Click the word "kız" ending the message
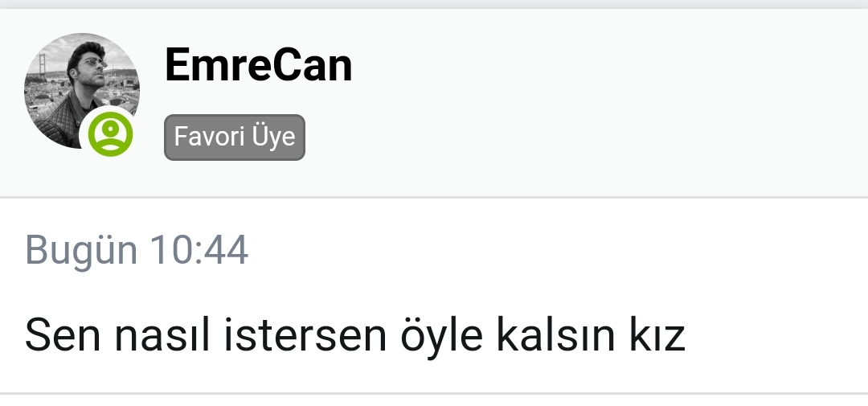The height and width of the screenshot is (406, 868). [657, 334]
